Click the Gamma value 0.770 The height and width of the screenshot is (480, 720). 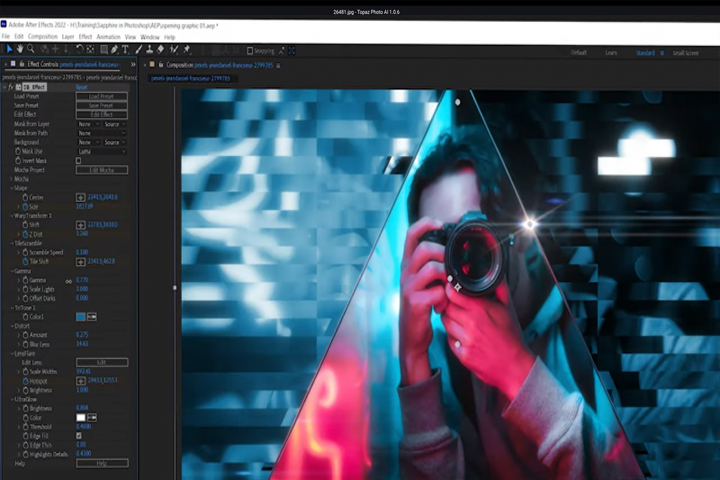click(x=82, y=280)
